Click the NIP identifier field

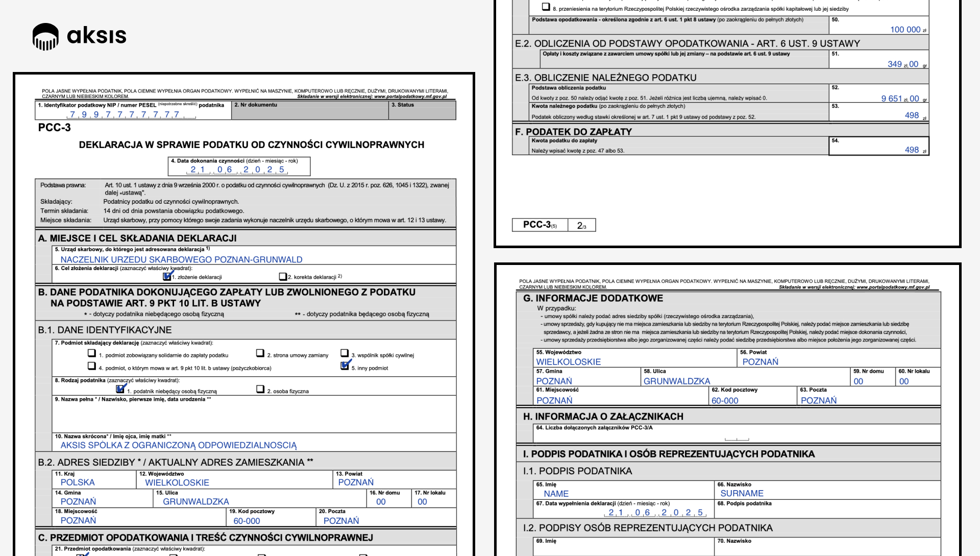click(133, 115)
